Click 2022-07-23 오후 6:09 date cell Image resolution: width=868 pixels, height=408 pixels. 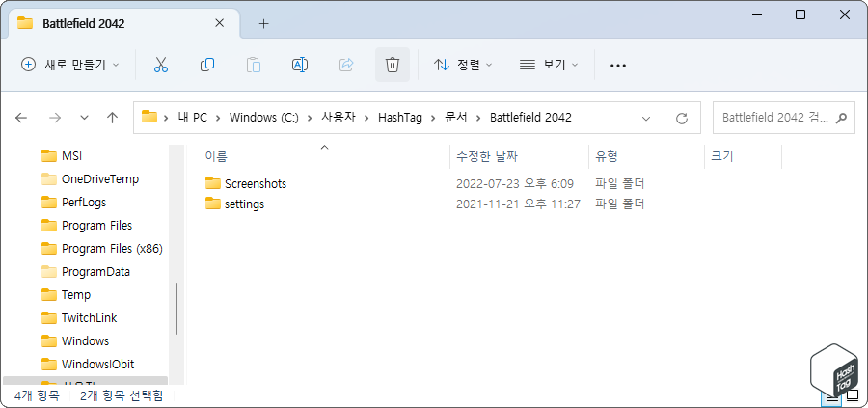coord(514,183)
